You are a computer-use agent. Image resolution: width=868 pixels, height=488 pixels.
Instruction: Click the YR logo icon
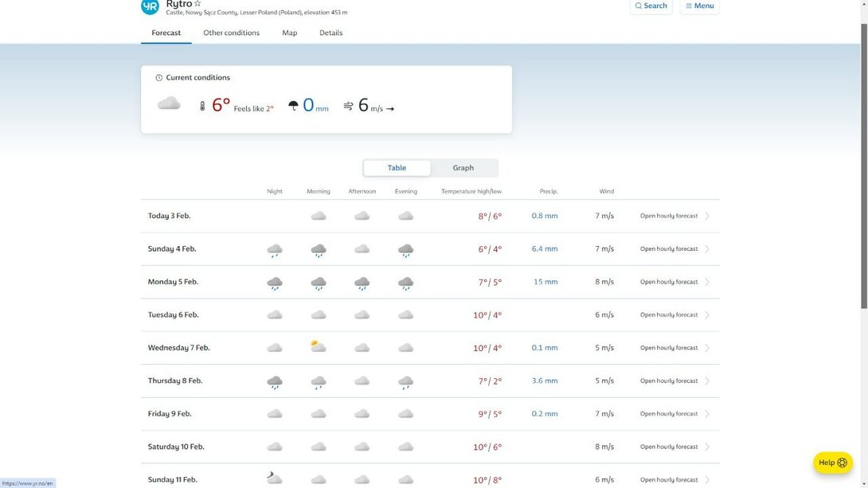point(150,6)
